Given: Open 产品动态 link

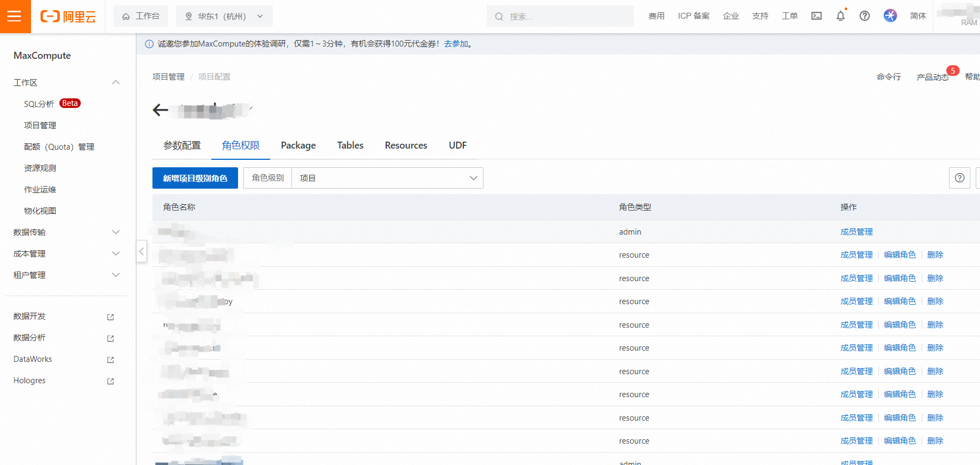Looking at the screenshot, I should click(933, 77).
